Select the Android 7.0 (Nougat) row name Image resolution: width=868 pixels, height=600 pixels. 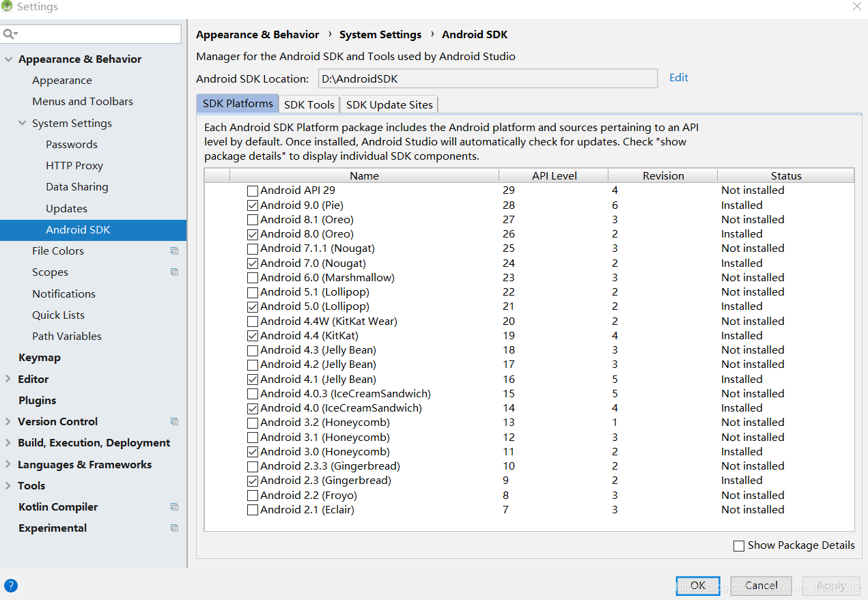(313, 263)
